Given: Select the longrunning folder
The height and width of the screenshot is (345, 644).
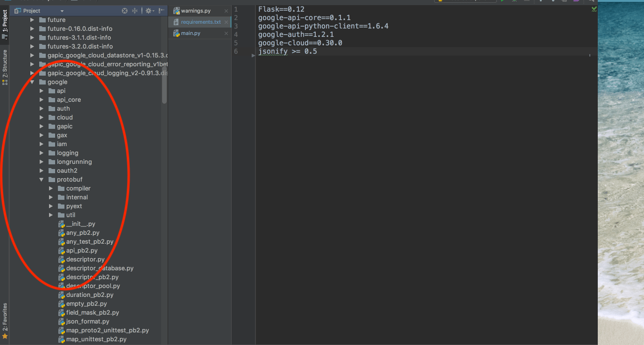Looking at the screenshot, I should [74, 162].
